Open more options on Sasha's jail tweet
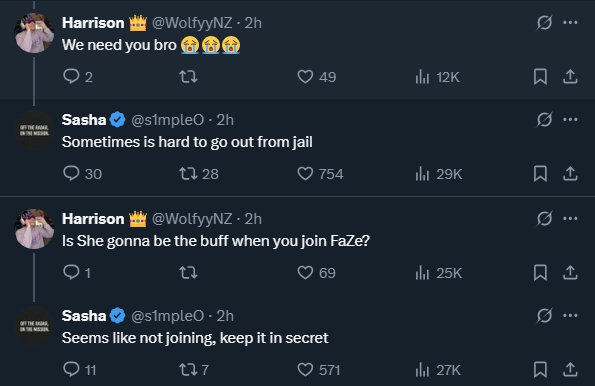Viewport: 595px width, 386px height. click(570, 120)
